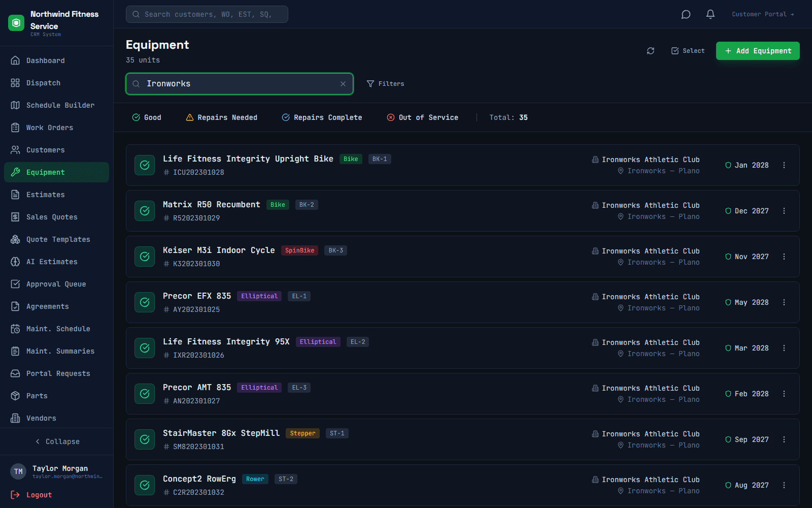This screenshot has height=508, width=812.
Task: Click the AI Estimates sidebar icon
Action: (15, 262)
